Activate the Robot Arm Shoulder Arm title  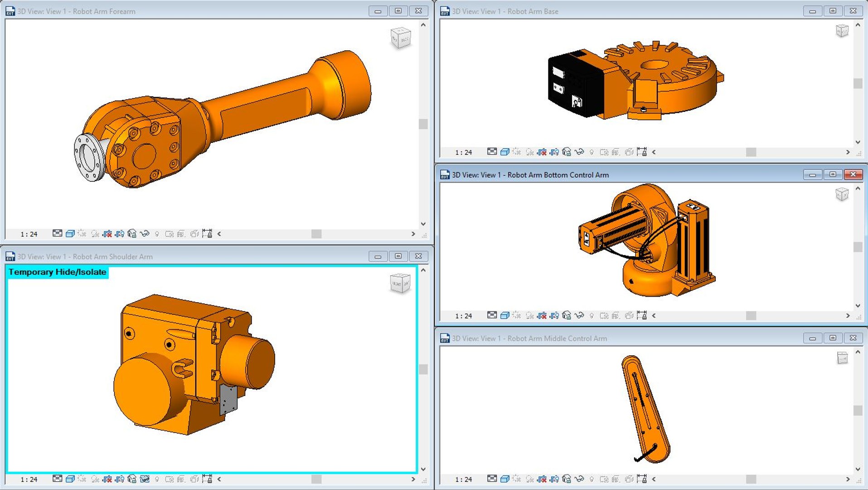pos(85,257)
